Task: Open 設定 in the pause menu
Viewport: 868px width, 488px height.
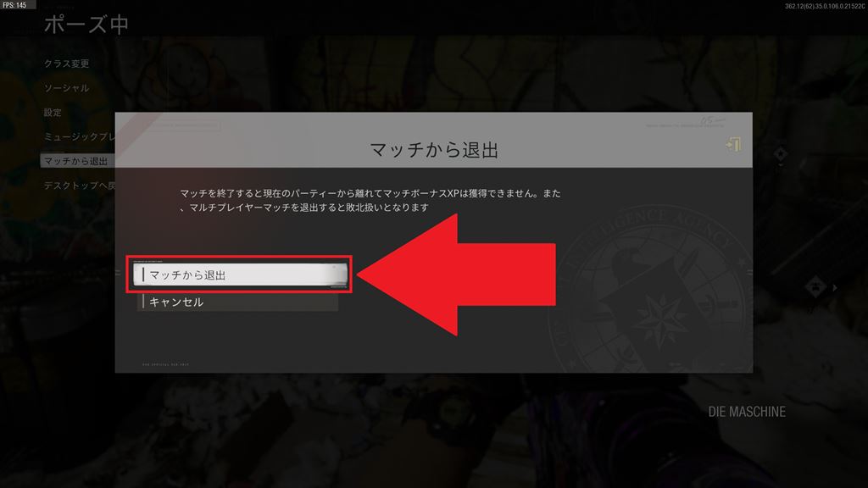Action: [53, 113]
